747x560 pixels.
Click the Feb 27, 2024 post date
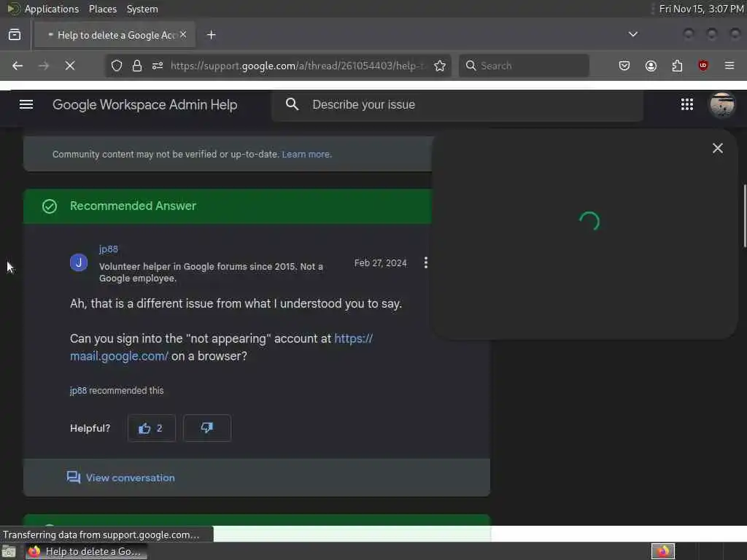[x=381, y=262]
